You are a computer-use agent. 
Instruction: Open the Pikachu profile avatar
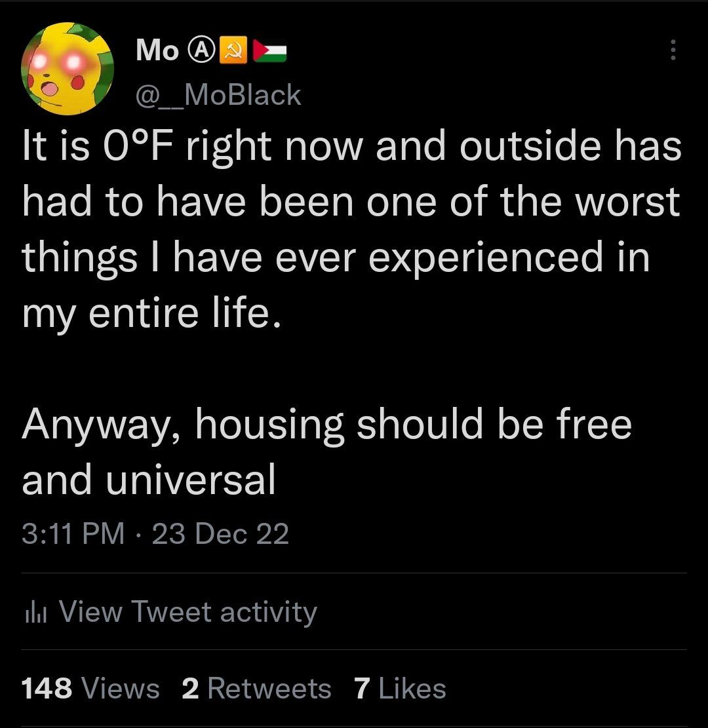point(67,69)
